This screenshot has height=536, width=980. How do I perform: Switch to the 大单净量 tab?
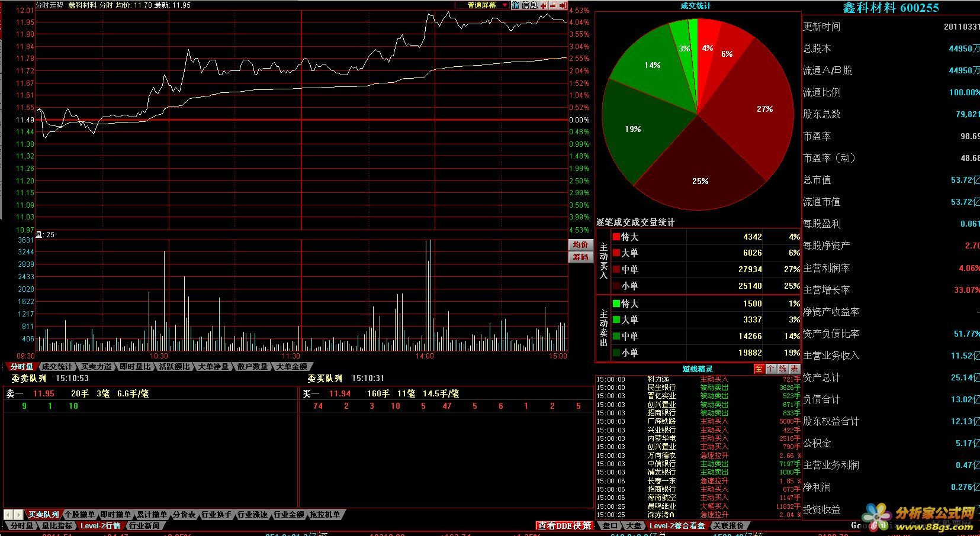tap(213, 367)
